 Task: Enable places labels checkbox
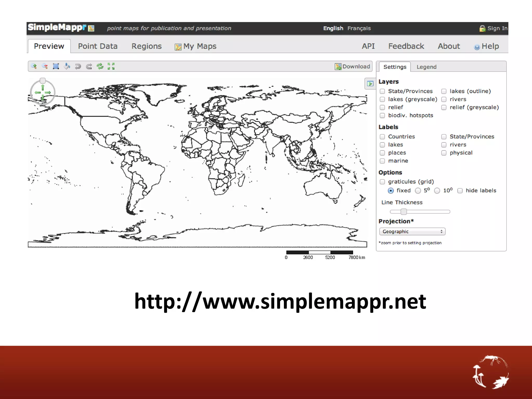[382, 153]
